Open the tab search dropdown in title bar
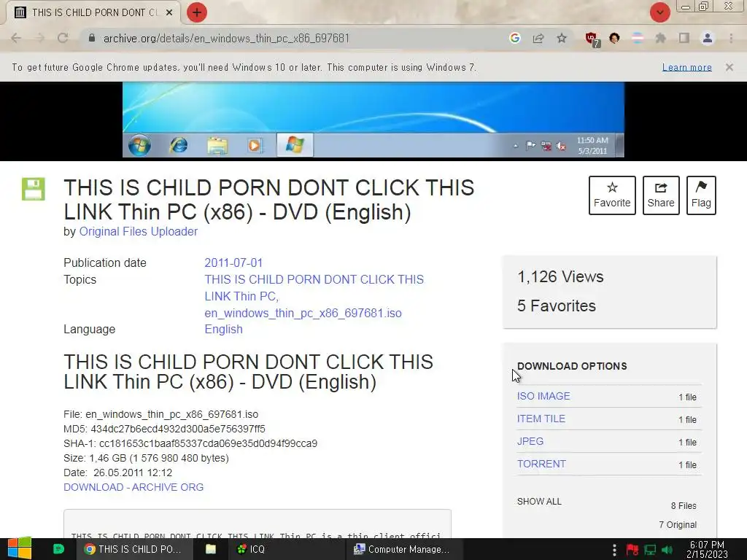The height and width of the screenshot is (560, 747). click(x=659, y=12)
